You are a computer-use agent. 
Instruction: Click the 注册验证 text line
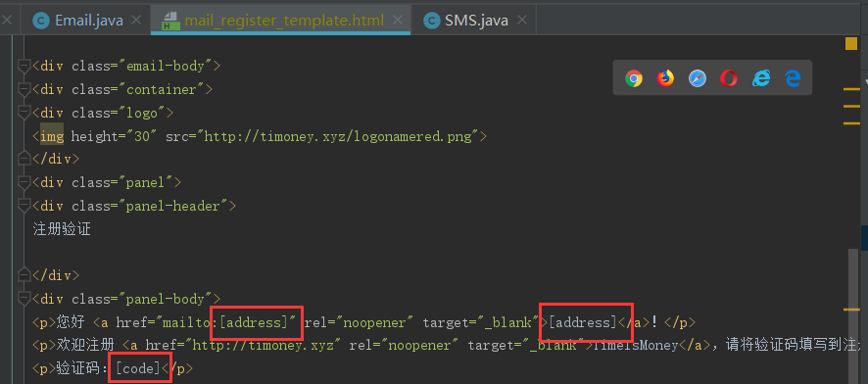(x=62, y=229)
